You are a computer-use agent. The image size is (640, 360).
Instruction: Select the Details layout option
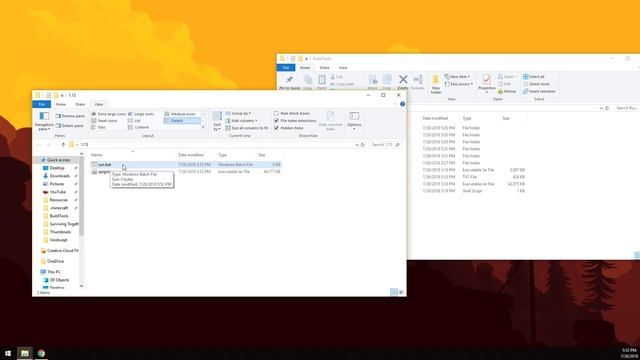pos(182,121)
